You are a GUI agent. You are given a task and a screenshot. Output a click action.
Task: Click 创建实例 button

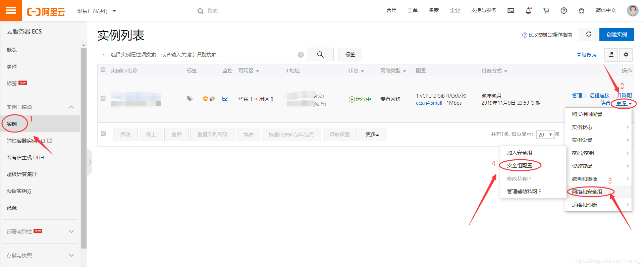pyautogui.click(x=616, y=34)
